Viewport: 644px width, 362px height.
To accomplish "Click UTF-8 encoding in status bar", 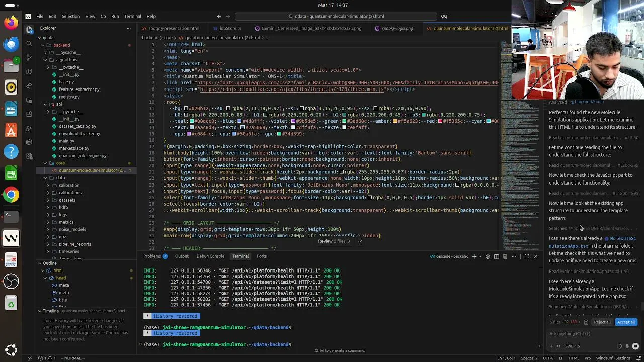I will click(548, 358).
